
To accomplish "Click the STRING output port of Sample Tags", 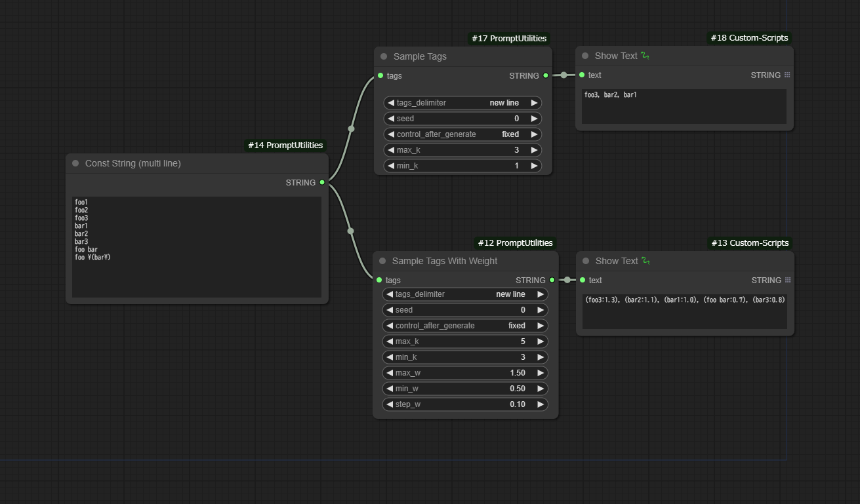I will [546, 76].
